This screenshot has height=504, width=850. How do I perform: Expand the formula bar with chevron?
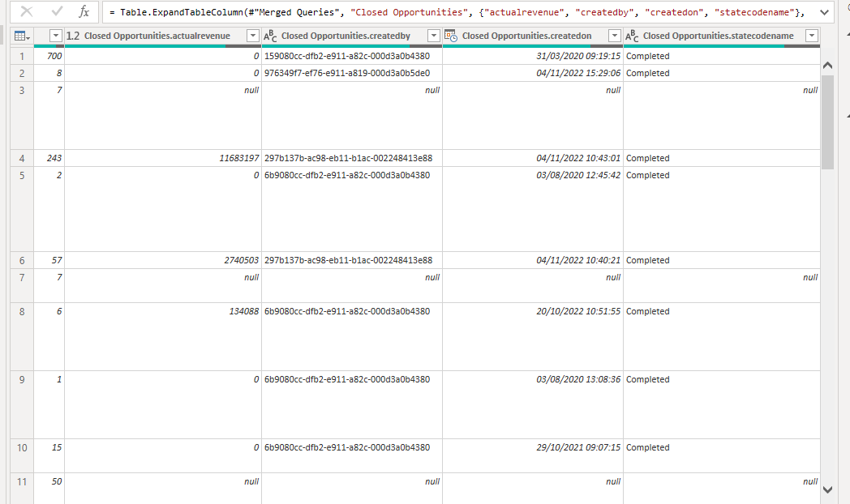click(x=825, y=12)
